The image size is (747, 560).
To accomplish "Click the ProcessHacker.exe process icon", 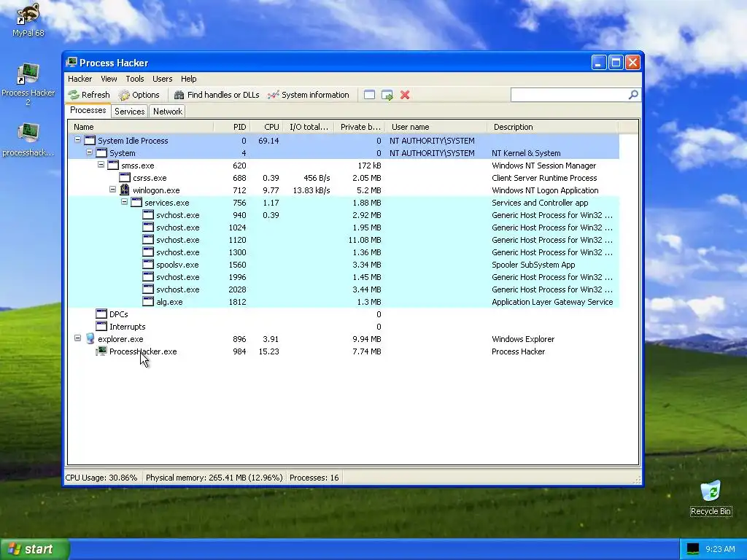I will (x=101, y=351).
